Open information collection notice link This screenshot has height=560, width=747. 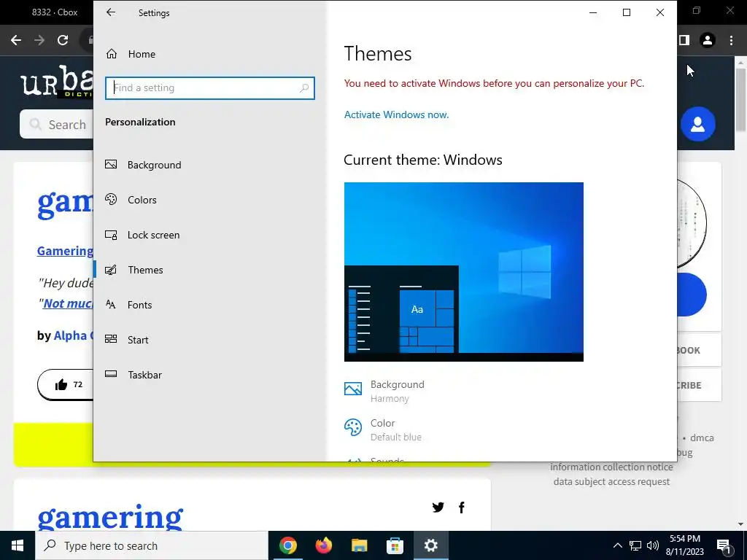tap(611, 467)
